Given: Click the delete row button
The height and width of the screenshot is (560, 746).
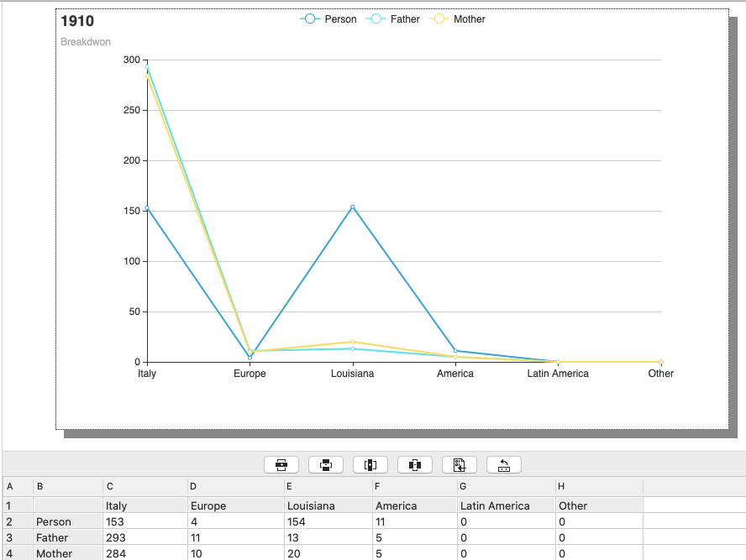Looking at the screenshot, I should pyautogui.click(x=326, y=464).
